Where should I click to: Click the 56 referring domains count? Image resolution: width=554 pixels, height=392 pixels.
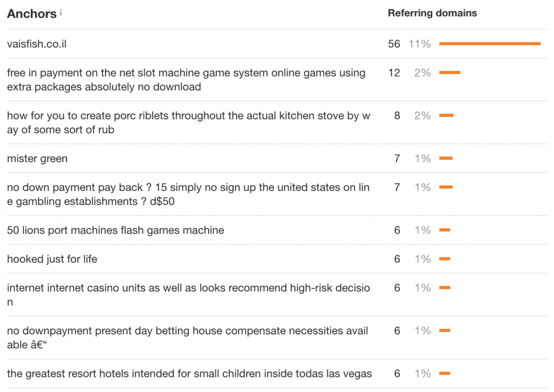tap(394, 44)
